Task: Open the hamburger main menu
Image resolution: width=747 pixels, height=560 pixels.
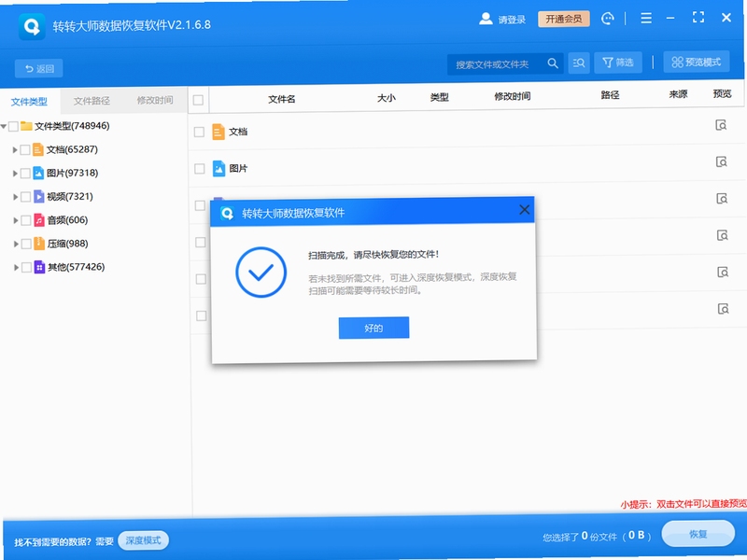Action: click(x=646, y=18)
